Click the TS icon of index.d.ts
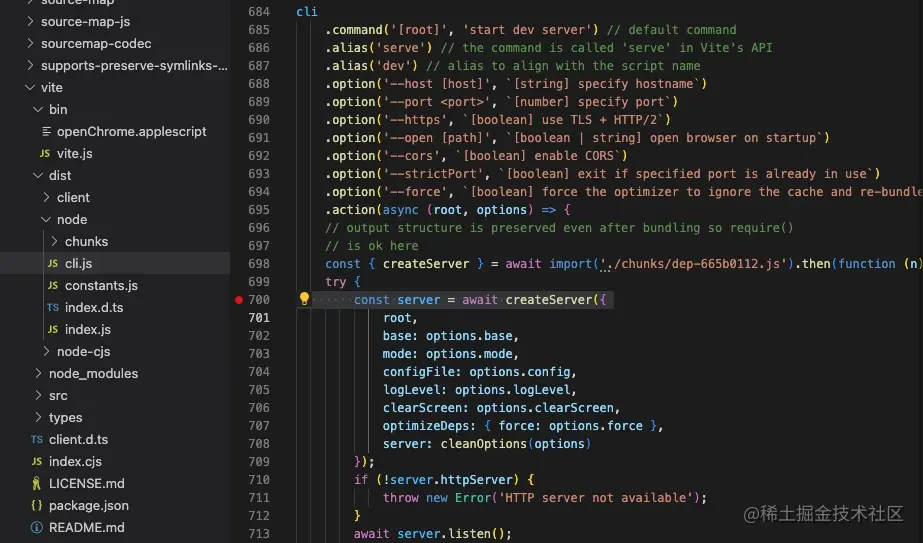The width and height of the screenshot is (923, 543). pyautogui.click(x=53, y=307)
